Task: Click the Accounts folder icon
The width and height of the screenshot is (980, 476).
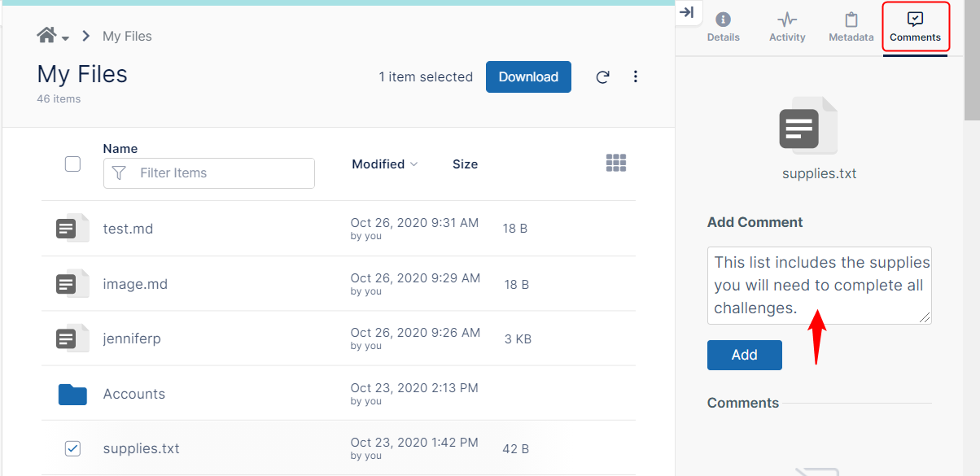Action: [x=72, y=394]
